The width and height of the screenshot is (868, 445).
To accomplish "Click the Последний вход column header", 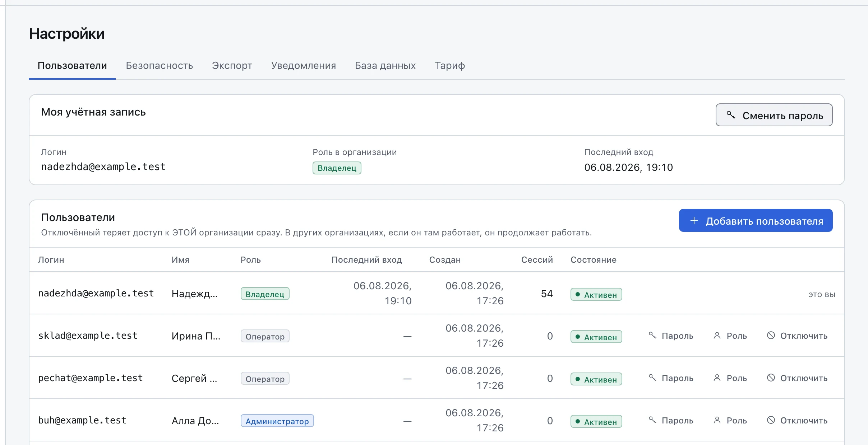I will [x=366, y=259].
